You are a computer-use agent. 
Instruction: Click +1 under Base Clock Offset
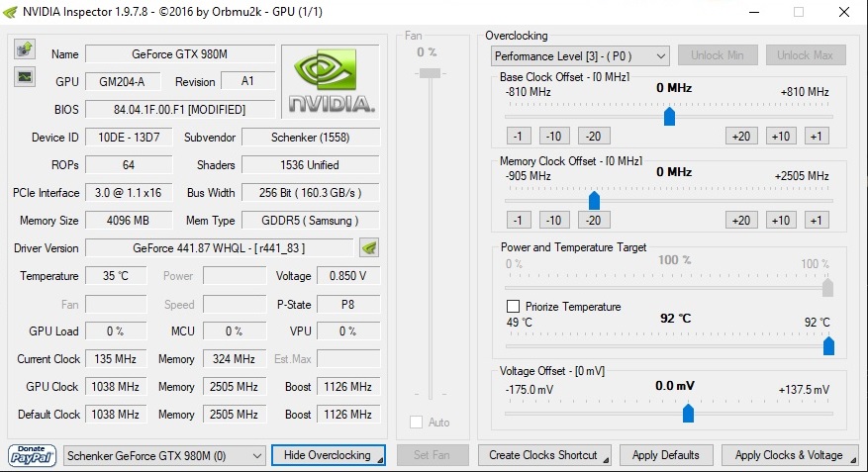coord(817,137)
